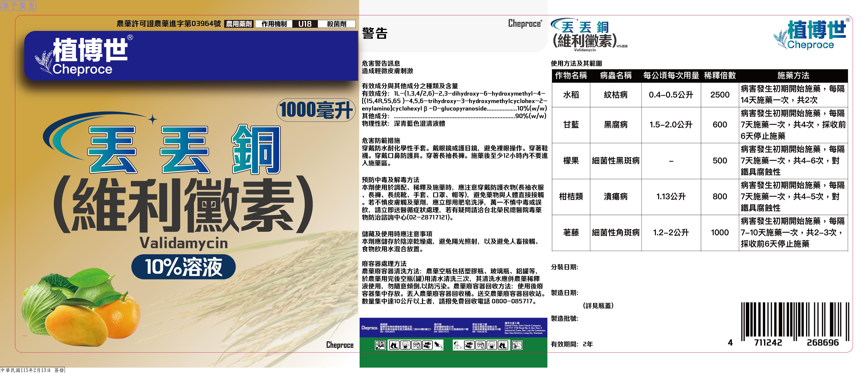Viewport: 868px width, 373px height.
Task: Click the 中華民國115年2月13日 簽發 date
Action: click(x=32, y=370)
